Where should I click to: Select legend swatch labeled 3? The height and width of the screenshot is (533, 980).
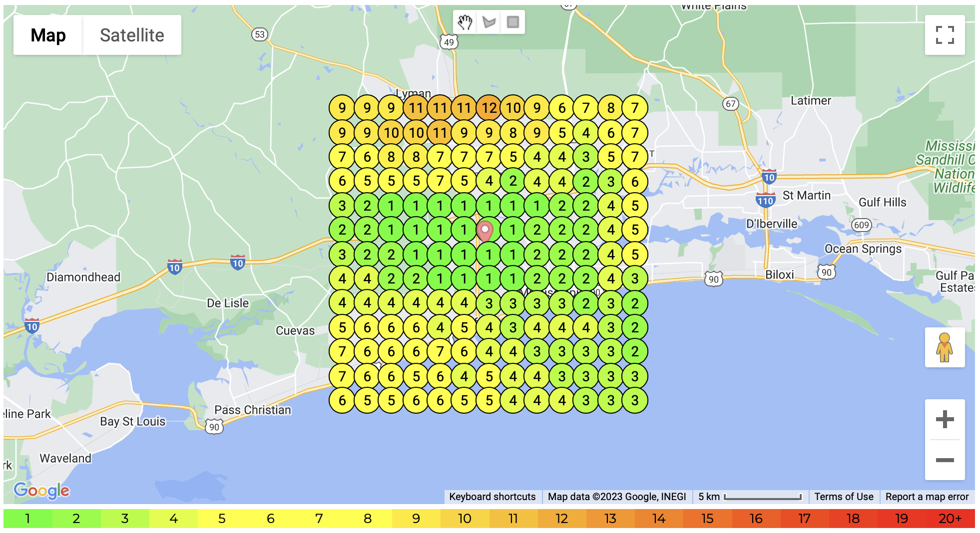click(125, 519)
